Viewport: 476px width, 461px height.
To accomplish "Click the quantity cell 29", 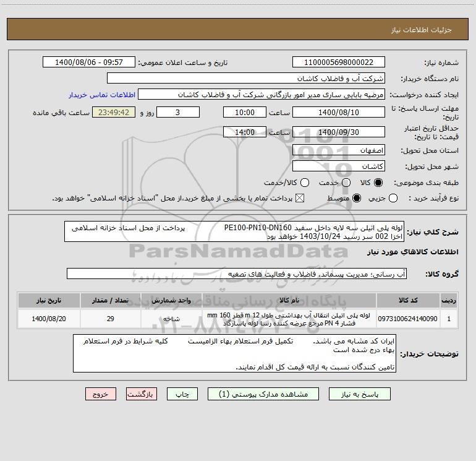I will tap(110, 319).
